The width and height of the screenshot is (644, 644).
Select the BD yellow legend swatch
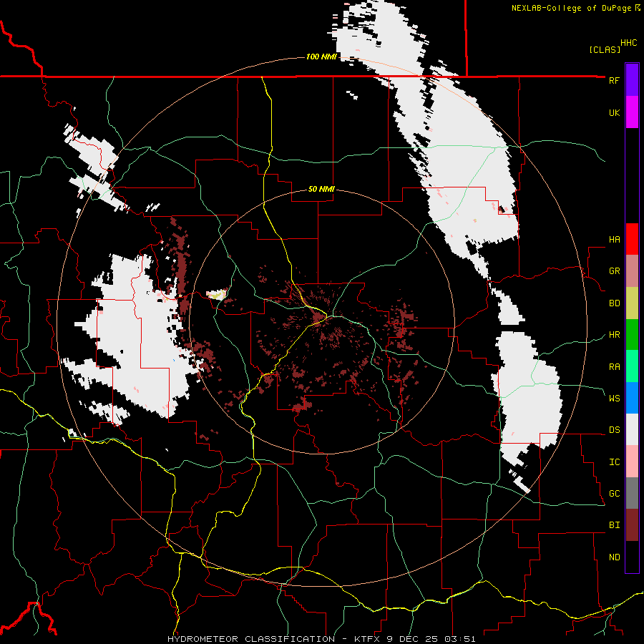coord(632,303)
